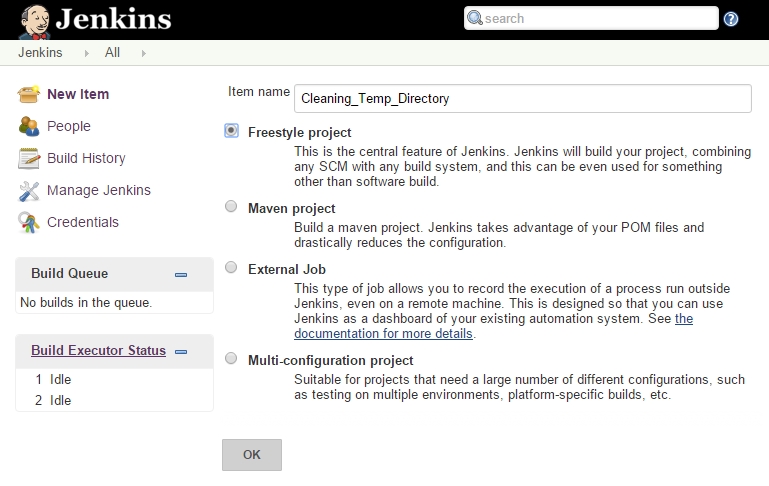The width and height of the screenshot is (769, 486).
Task: Click the New Item box icon
Action: click(x=28, y=94)
